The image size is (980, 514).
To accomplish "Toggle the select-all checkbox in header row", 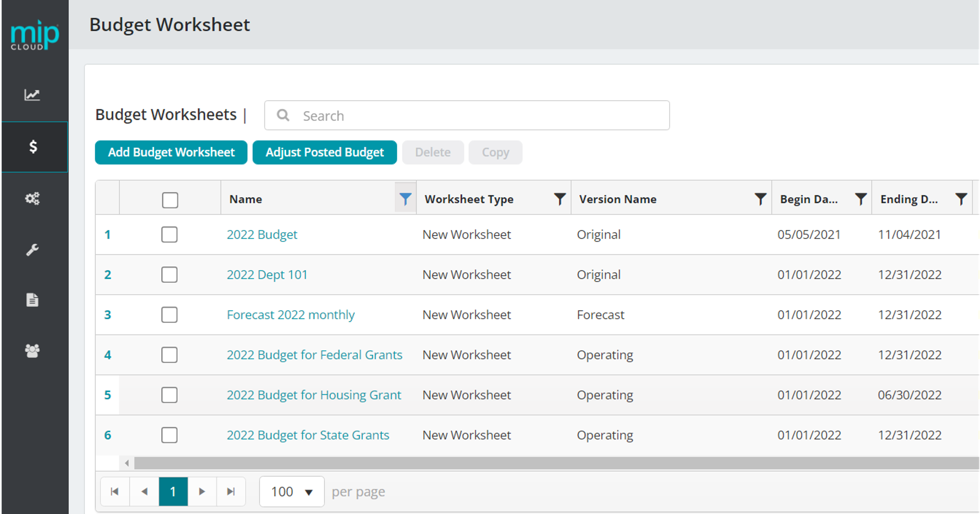I will 170,199.
